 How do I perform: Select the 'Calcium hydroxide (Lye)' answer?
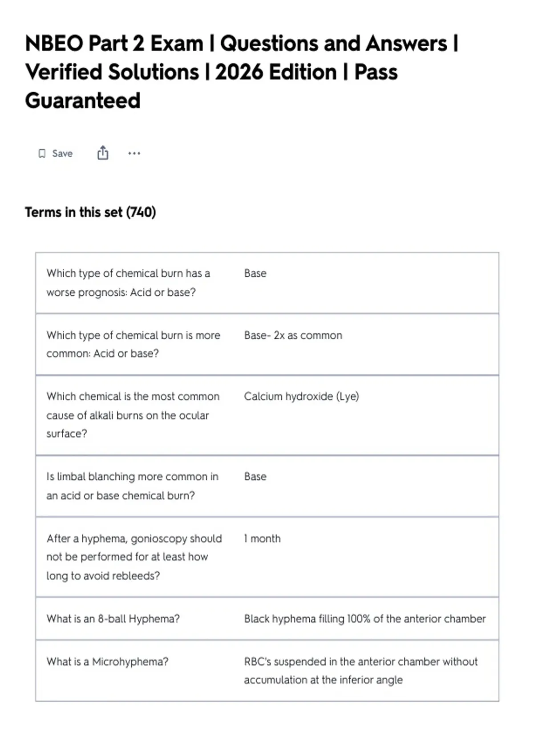[x=301, y=396]
